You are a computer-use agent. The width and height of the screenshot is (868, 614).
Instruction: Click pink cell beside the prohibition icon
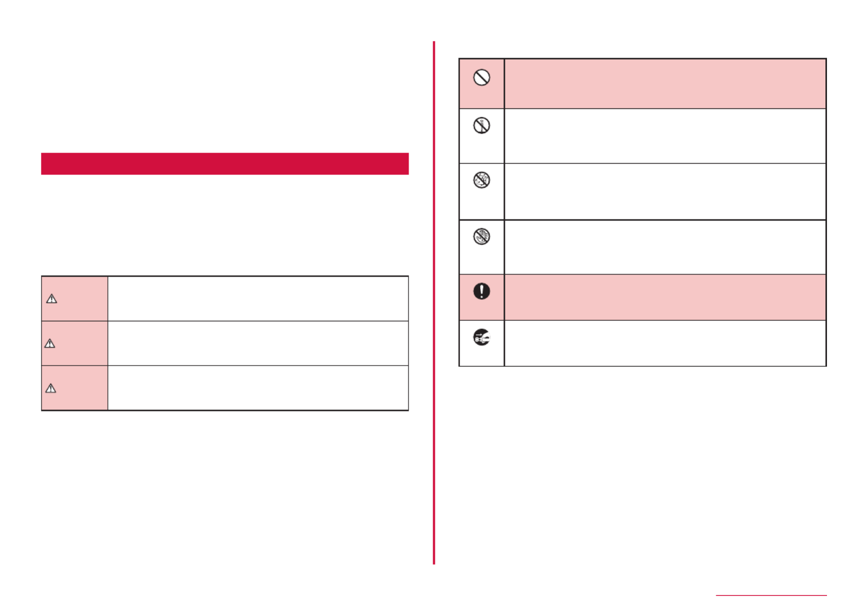665,84
